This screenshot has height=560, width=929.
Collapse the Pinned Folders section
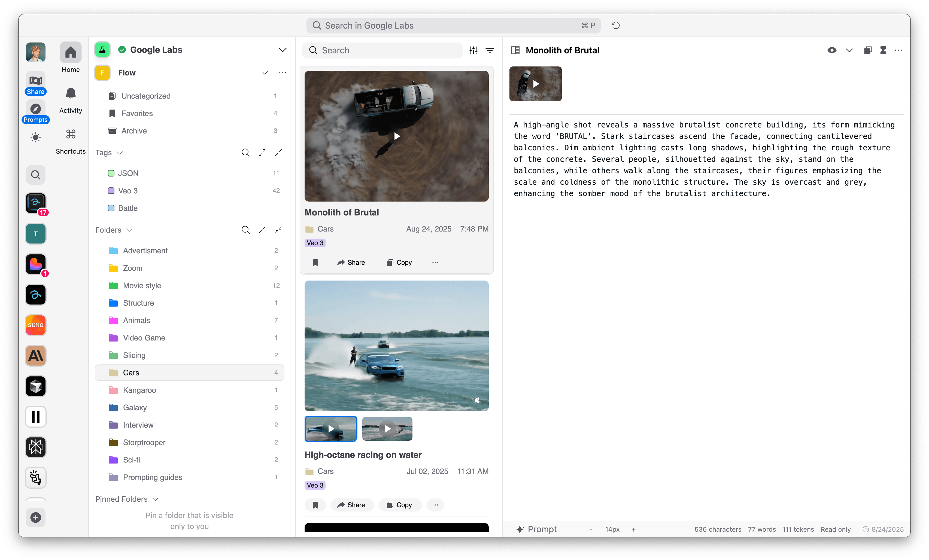(155, 499)
